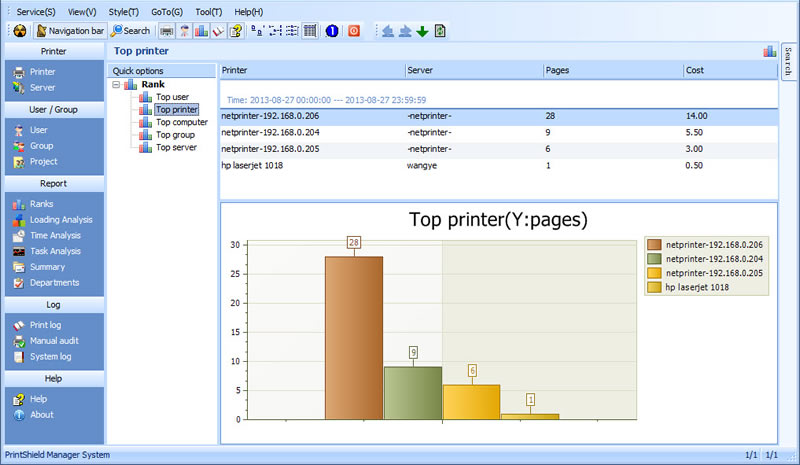Open the vertical Search side tab

click(x=789, y=61)
